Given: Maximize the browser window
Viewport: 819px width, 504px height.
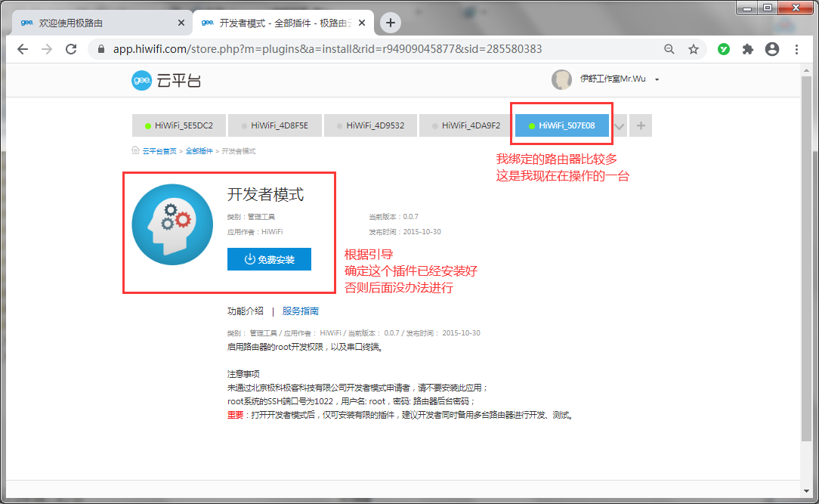Looking at the screenshot, I should 768,8.
